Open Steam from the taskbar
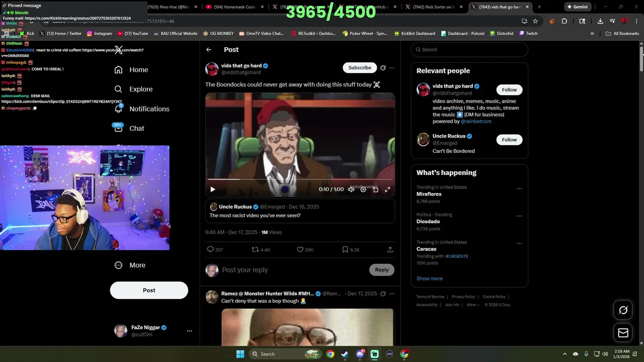644x362 pixels. click(345, 354)
